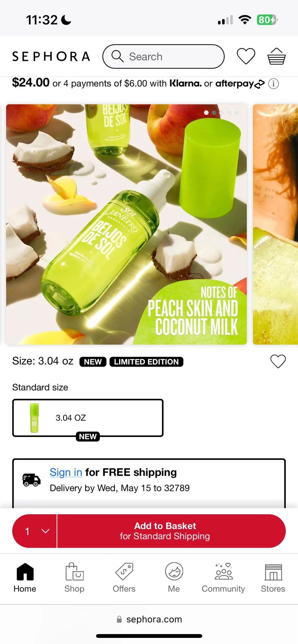Tap the Sephora logo
298x644 pixels.
(x=51, y=56)
